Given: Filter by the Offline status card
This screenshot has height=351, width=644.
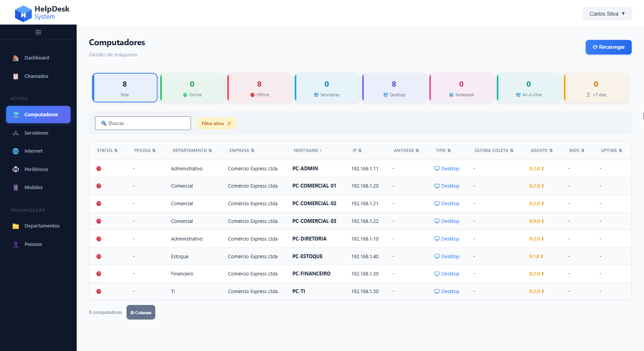Looking at the screenshot, I should [260, 88].
